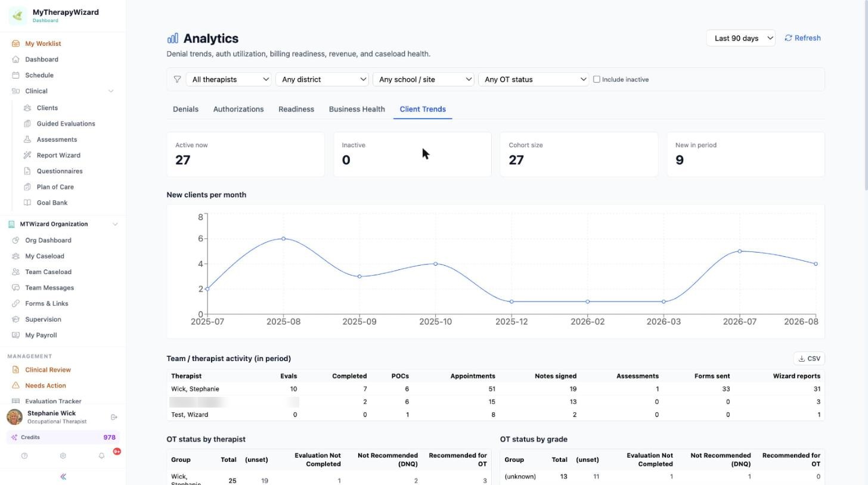Open the Evaluation Tracker link

tap(53, 401)
